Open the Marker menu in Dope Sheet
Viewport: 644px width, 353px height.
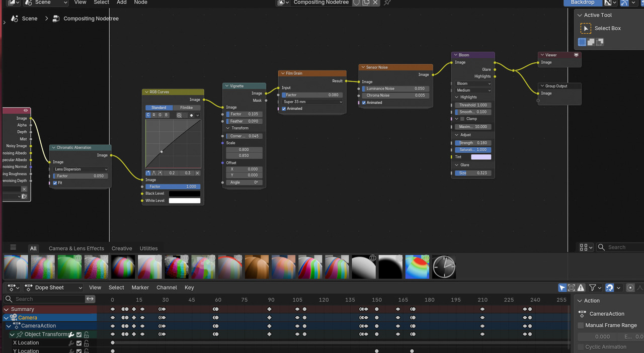point(140,288)
